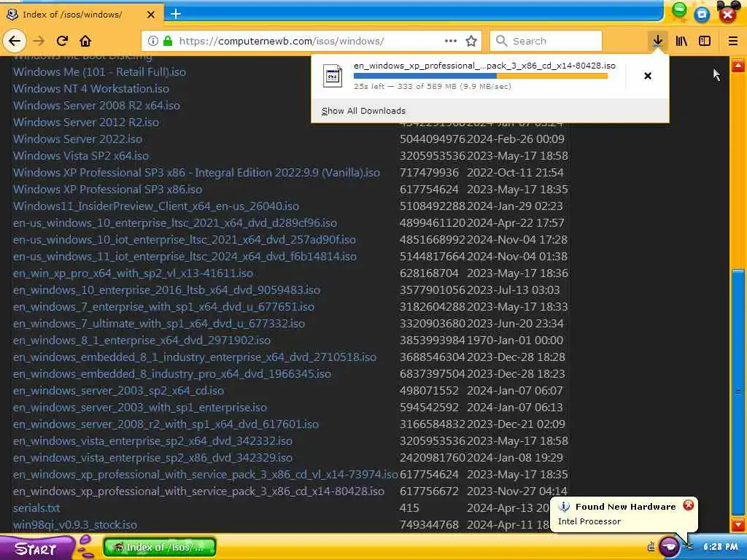Open XP SP3 x86_cd_x14-80428.iso page link
The height and width of the screenshot is (560, 747).
point(198,491)
